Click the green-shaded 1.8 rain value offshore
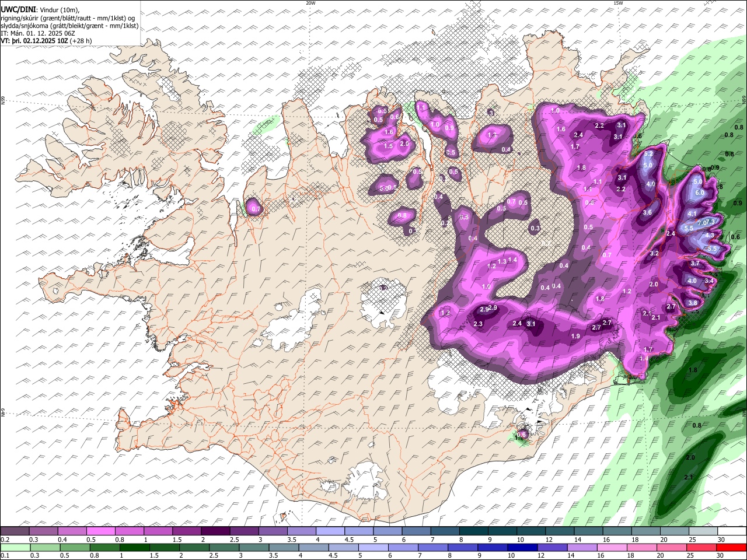The height and width of the screenshot is (560, 747). (693, 370)
